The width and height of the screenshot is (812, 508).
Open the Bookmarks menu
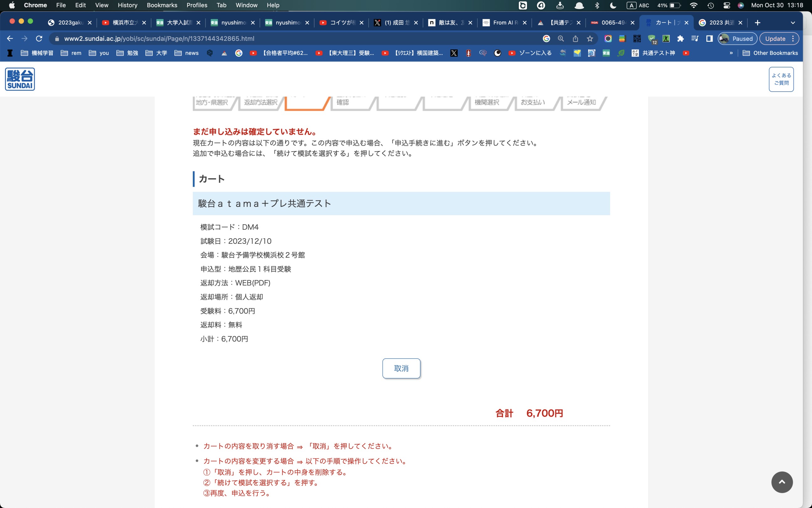pyautogui.click(x=162, y=5)
